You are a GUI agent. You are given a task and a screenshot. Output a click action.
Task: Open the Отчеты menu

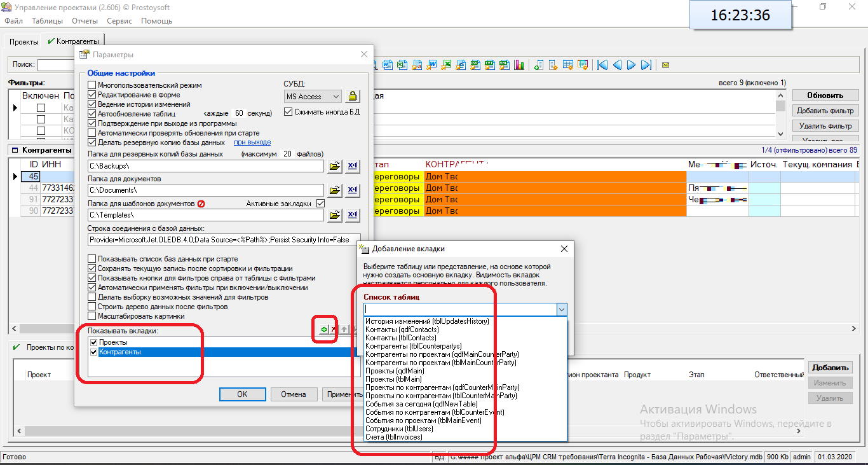85,21
